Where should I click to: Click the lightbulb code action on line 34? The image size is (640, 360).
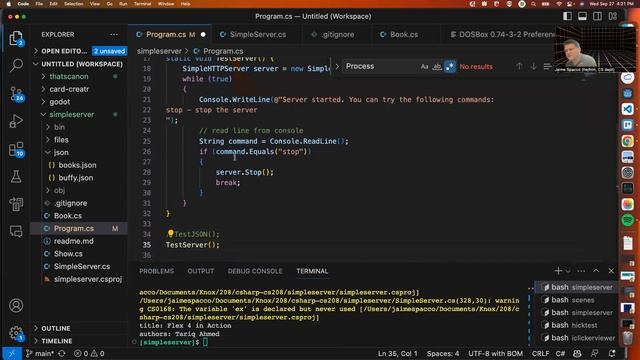tap(170, 233)
